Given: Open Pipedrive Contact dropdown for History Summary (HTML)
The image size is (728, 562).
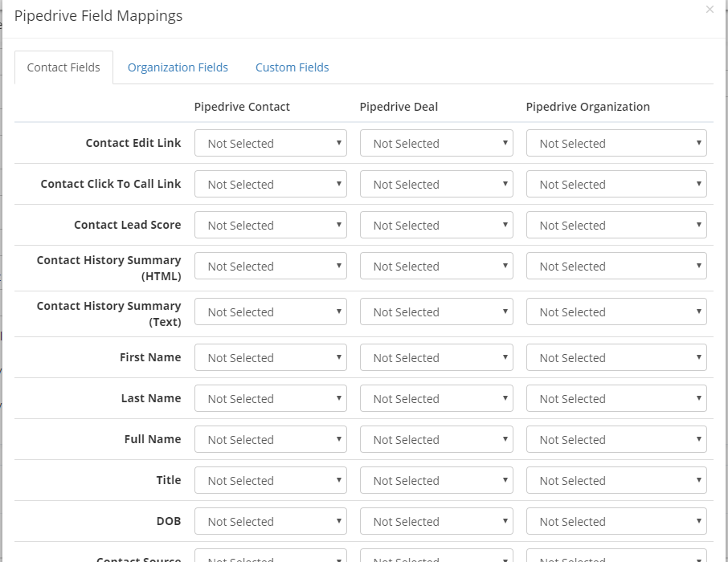Looking at the screenshot, I should coord(271,266).
